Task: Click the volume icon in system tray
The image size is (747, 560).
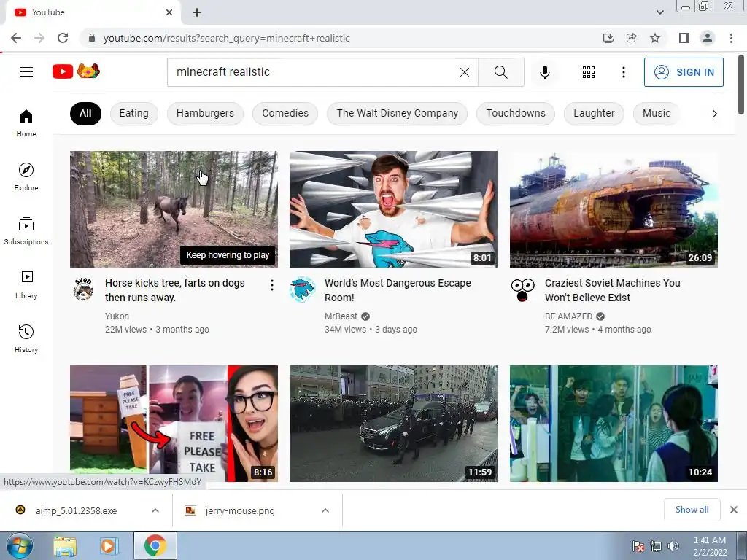Action: click(x=673, y=545)
